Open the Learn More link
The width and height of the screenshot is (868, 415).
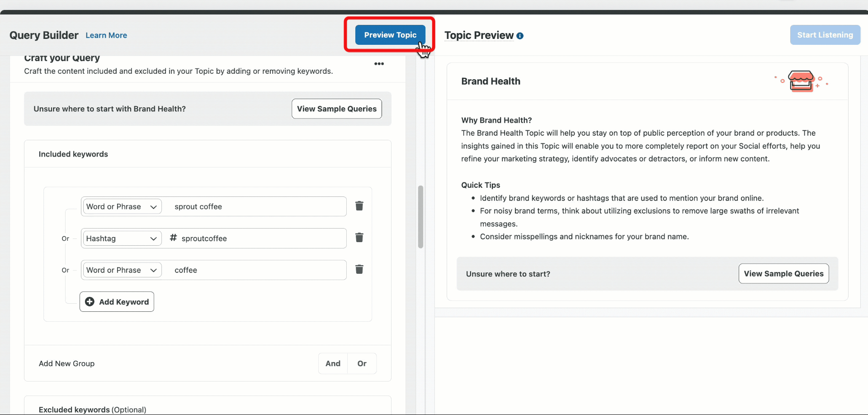tap(106, 35)
